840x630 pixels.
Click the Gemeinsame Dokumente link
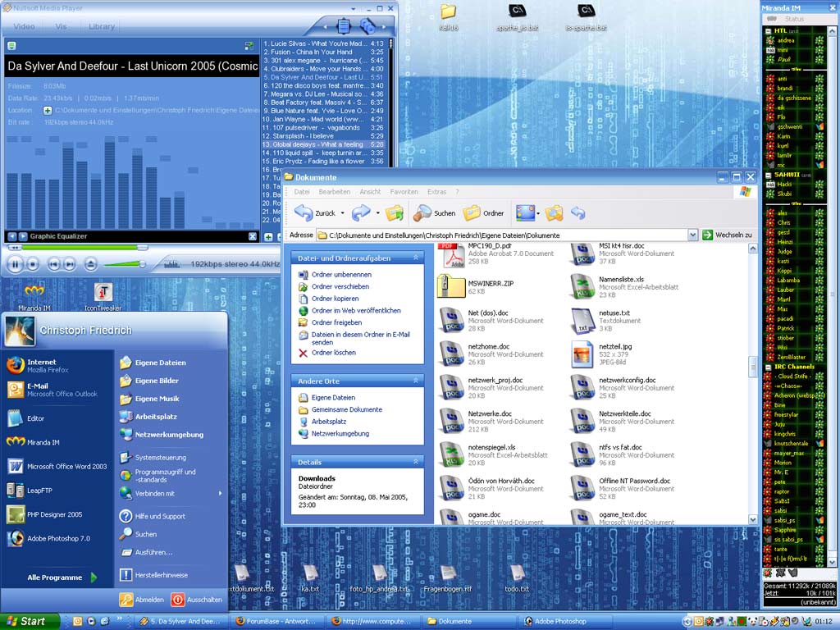click(x=347, y=409)
